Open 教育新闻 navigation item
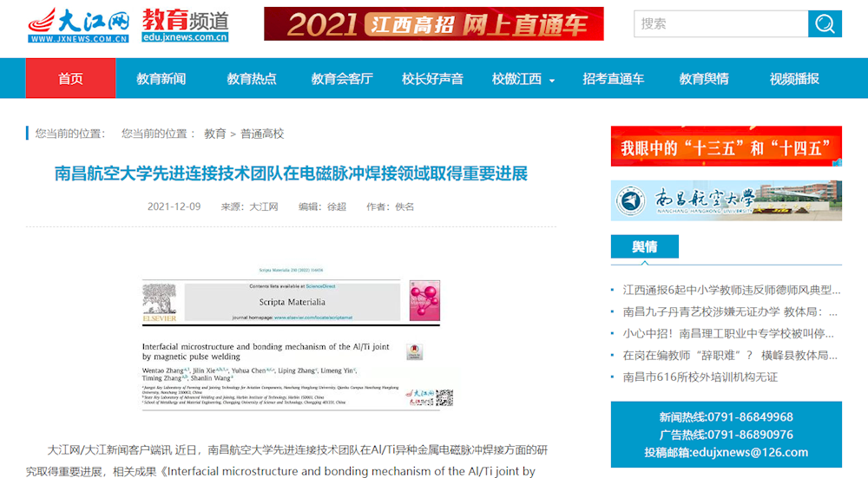The height and width of the screenshot is (478, 868). coord(161,79)
